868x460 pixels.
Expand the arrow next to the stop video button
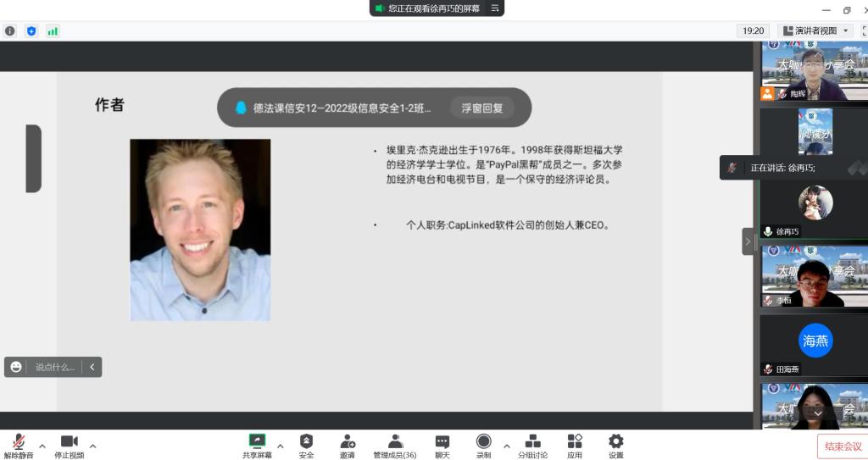(93, 446)
